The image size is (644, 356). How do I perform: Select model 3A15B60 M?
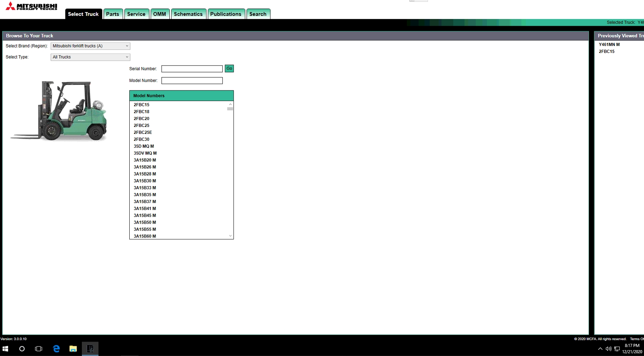coord(145,236)
